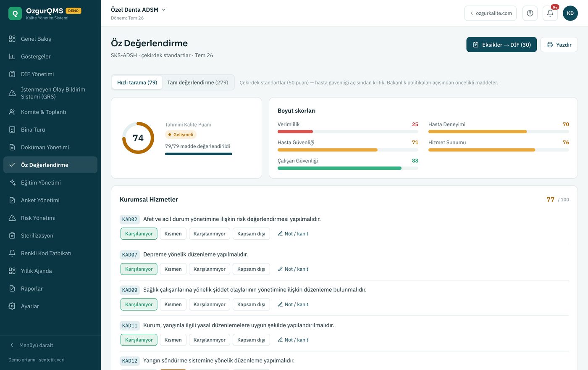Click the KD user avatar
This screenshot has height=370, width=588.
click(570, 13)
